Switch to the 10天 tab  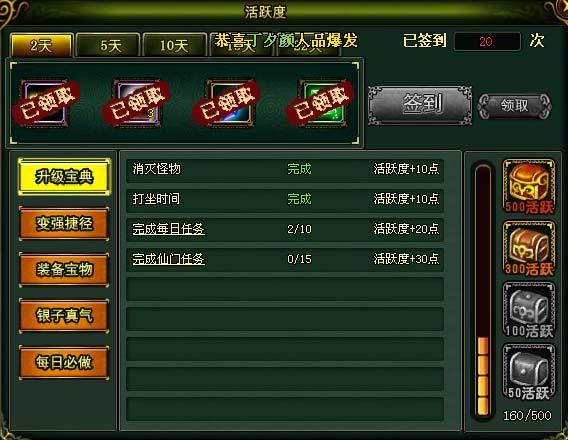point(175,45)
